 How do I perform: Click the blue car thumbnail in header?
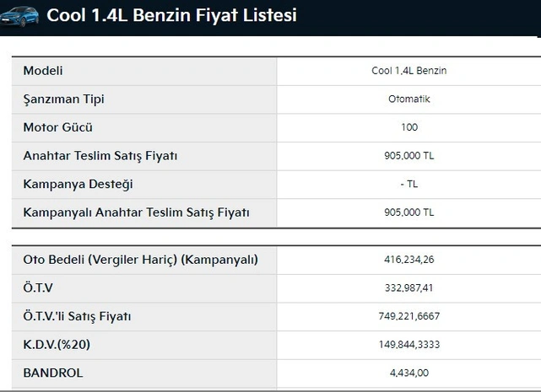pyautogui.click(x=19, y=16)
